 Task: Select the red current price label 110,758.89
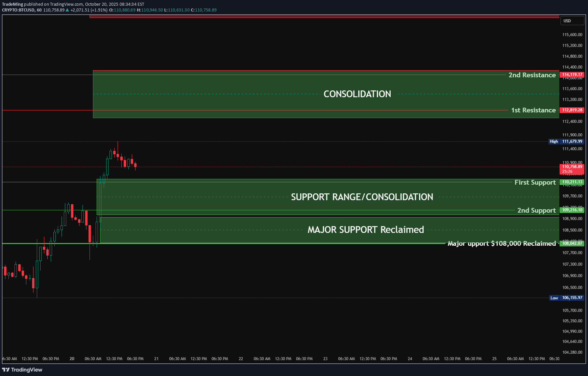[x=572, y=167]
